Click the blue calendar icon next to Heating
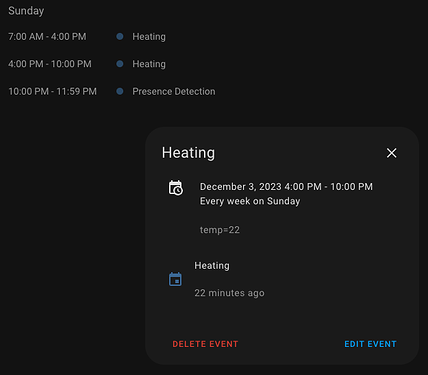This screenshot has height=375, width=428. (x=175, y=279)
